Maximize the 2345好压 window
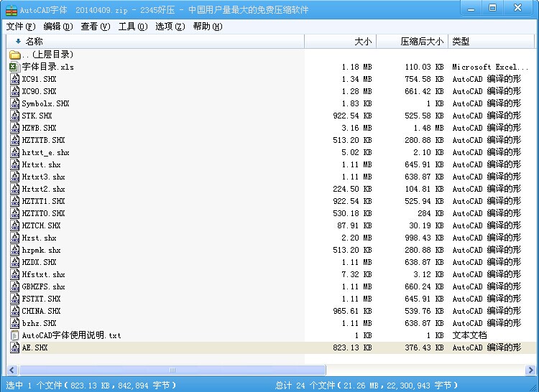Image resolution: width=539 pixels, height=392 pixels. tap(492, 8)
